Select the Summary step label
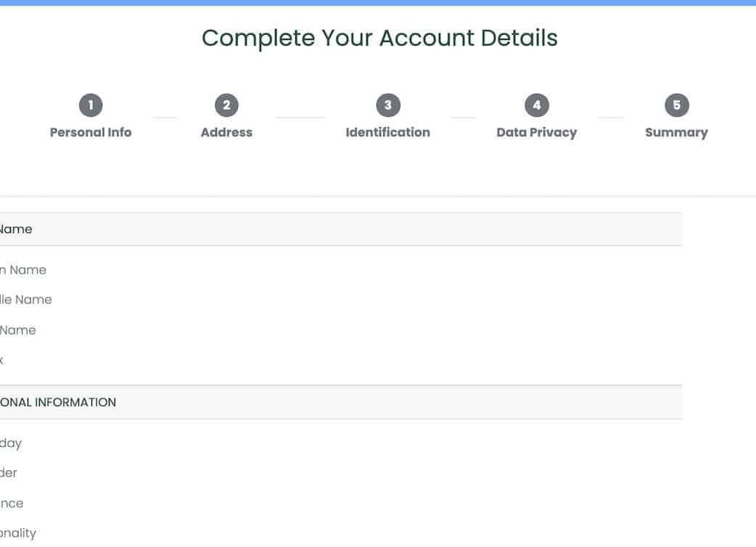The width and height of the screenshot is (756, 547). [676, 133]
